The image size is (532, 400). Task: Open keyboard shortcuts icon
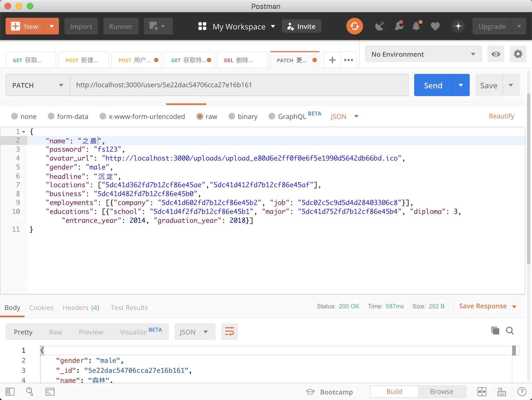pyautogui.click(x=501, y=392)
